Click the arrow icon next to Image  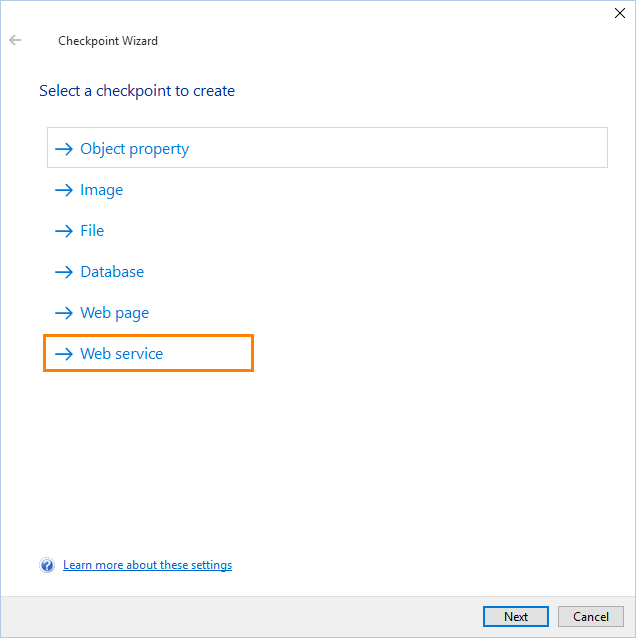64,190
